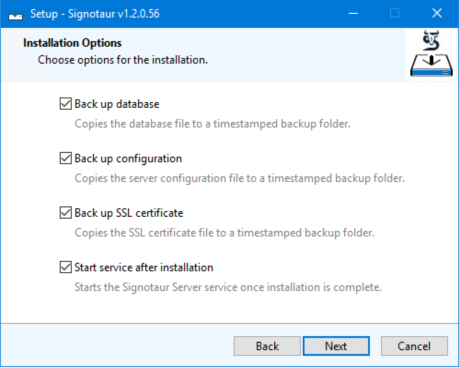459x368 pixels.
Task: Click the 'Setup - Signotaur v1.2.0.56' title
Action: 95,14
